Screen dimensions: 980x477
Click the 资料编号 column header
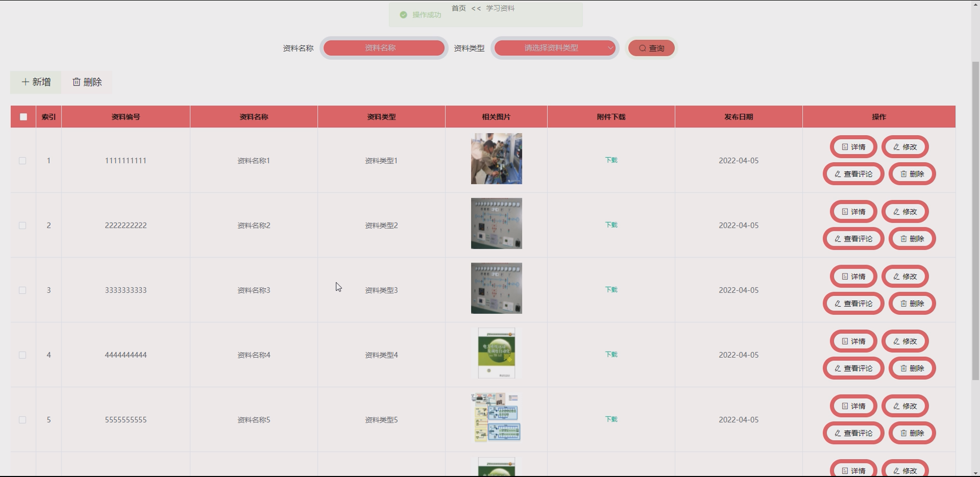coord(126,117)
